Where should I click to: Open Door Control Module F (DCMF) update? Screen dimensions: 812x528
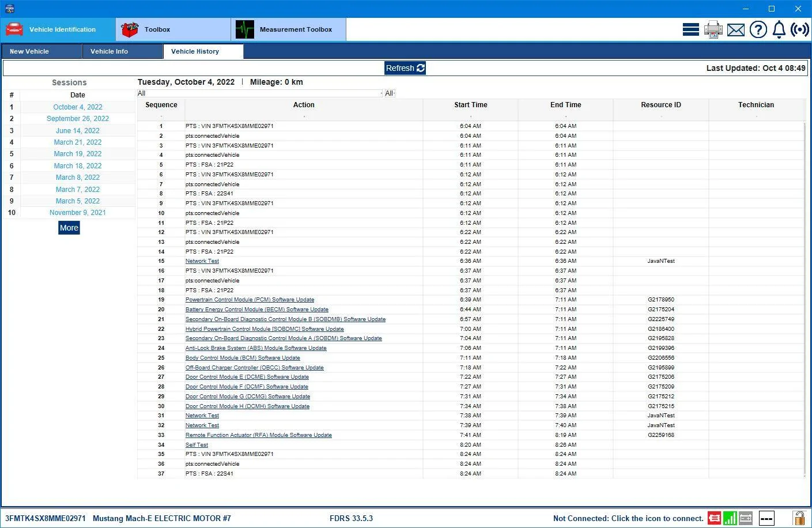point(247,387)
